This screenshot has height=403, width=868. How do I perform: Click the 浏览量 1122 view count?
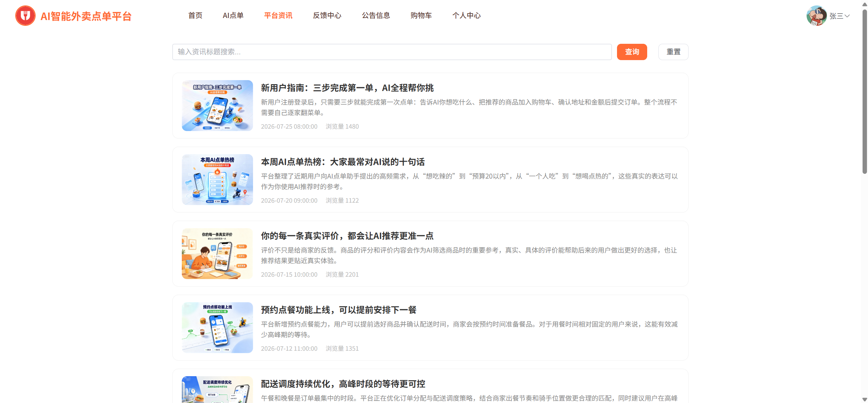[342, 200]
